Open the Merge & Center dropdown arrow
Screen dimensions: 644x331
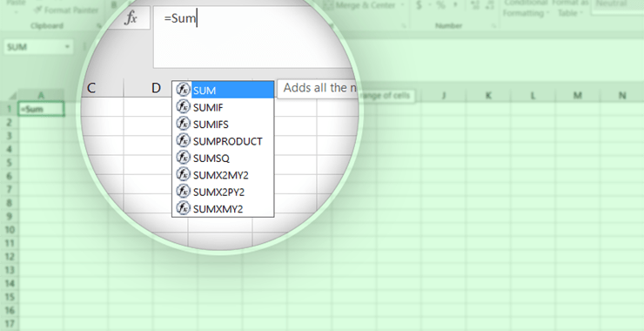tap(402, 5)
